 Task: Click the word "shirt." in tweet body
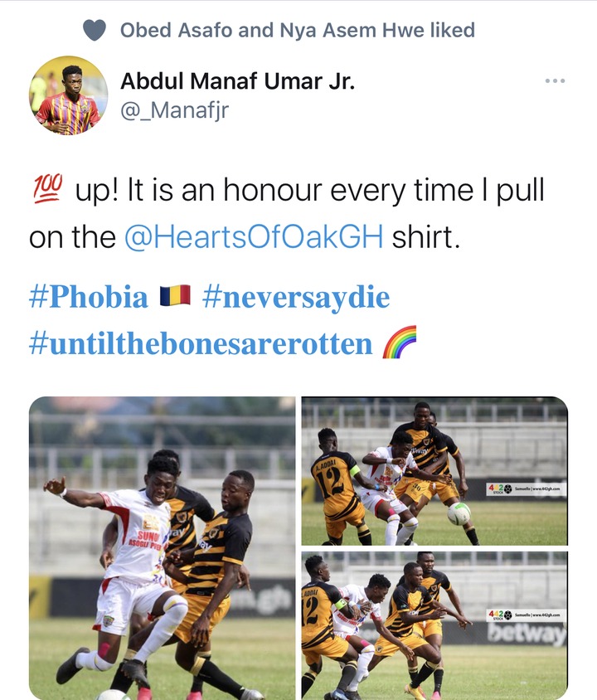(425, 236)
